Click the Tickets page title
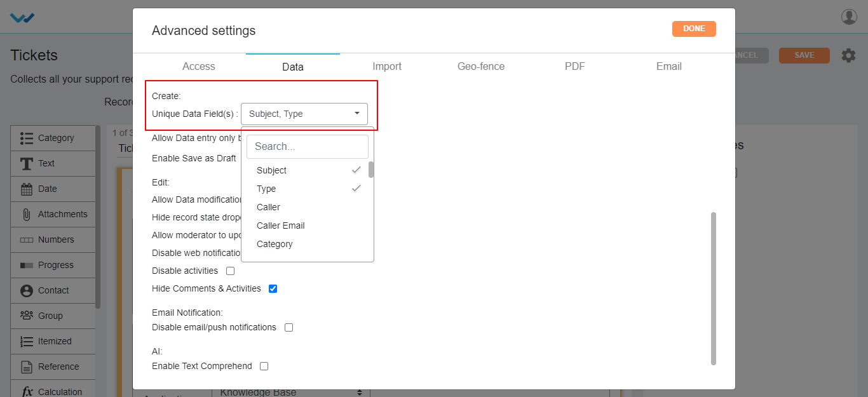This screenshot has width=868, height=397. 34,55
